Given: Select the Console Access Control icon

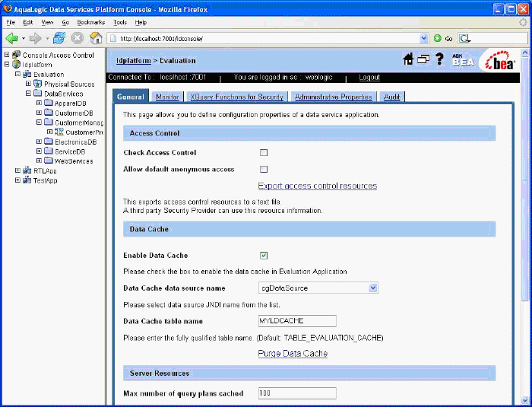Looking at the screenshot, I should (16, 55).
